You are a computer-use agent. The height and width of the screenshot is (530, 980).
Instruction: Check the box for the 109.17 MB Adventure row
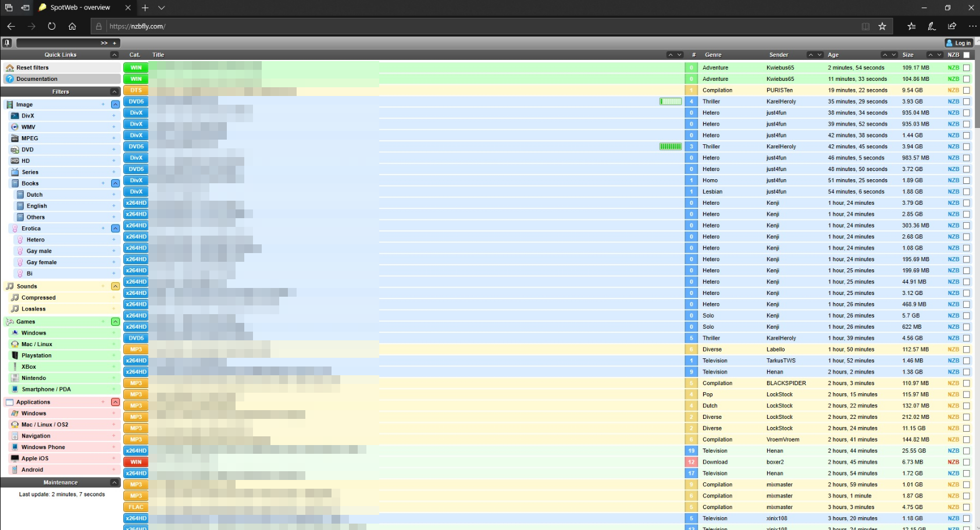click(967, 68)
